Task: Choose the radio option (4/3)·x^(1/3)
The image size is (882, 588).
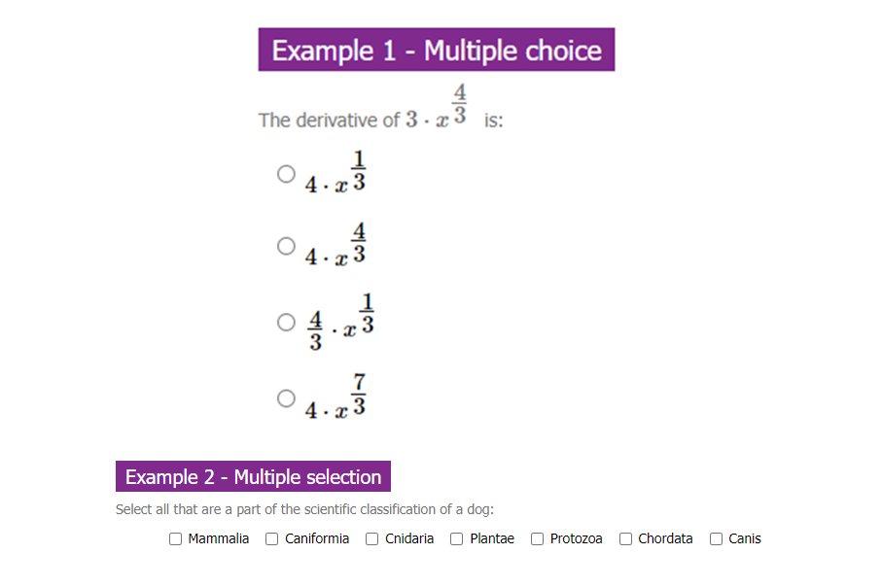Action: click(286, 322)
